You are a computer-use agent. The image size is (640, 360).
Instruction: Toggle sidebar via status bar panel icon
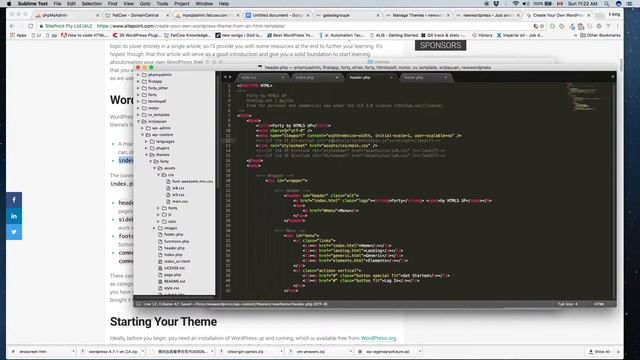(x=139, y=304)
